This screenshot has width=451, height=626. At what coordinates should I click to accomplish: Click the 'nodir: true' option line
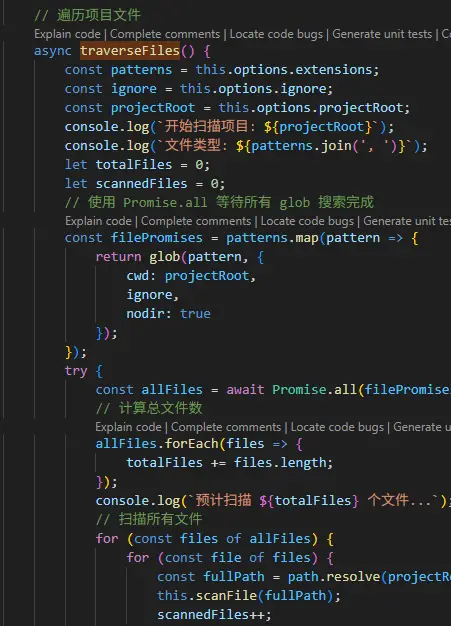pos(168,314)
